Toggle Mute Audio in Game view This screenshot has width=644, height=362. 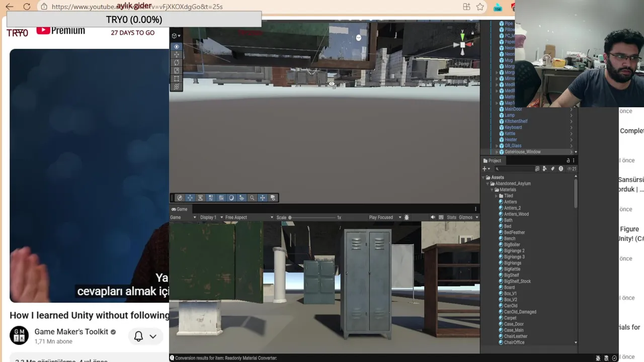[433, 218]
